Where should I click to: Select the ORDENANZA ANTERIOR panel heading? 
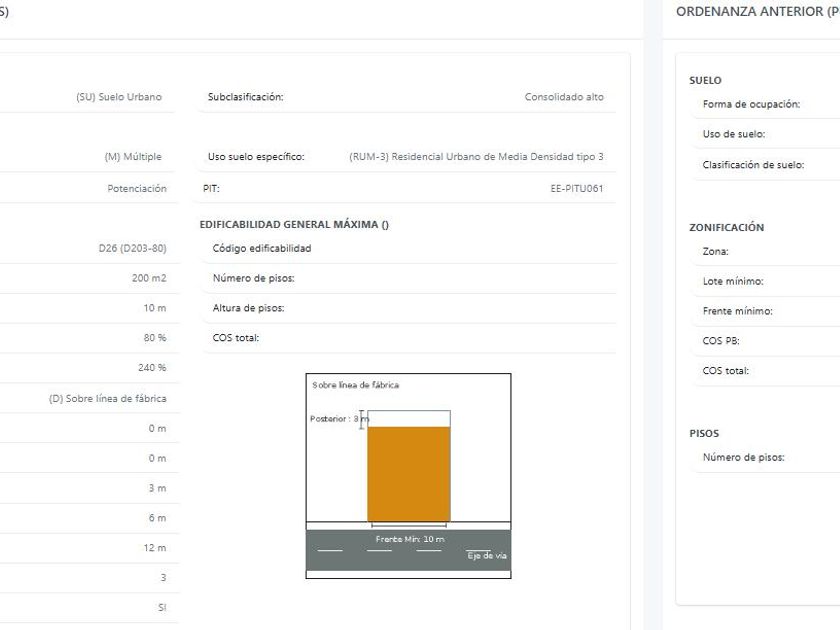click(x=757, y=12)
